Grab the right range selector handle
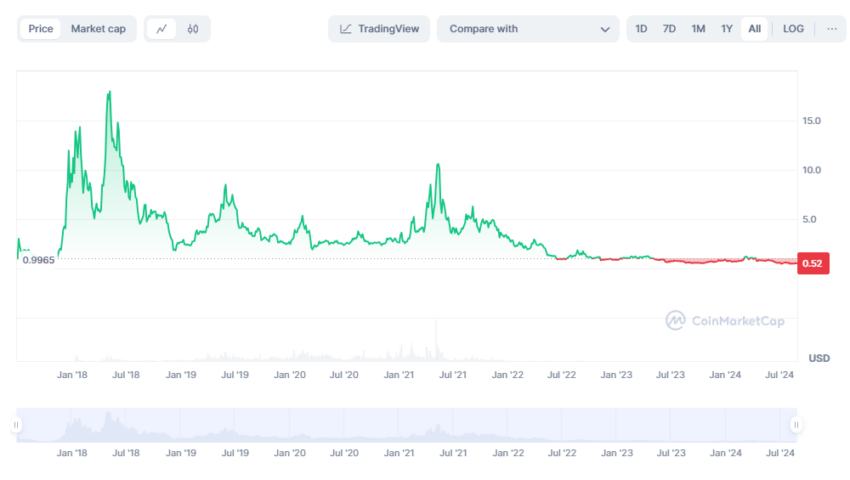Screen dimensions: 850x480 (796, 425)
